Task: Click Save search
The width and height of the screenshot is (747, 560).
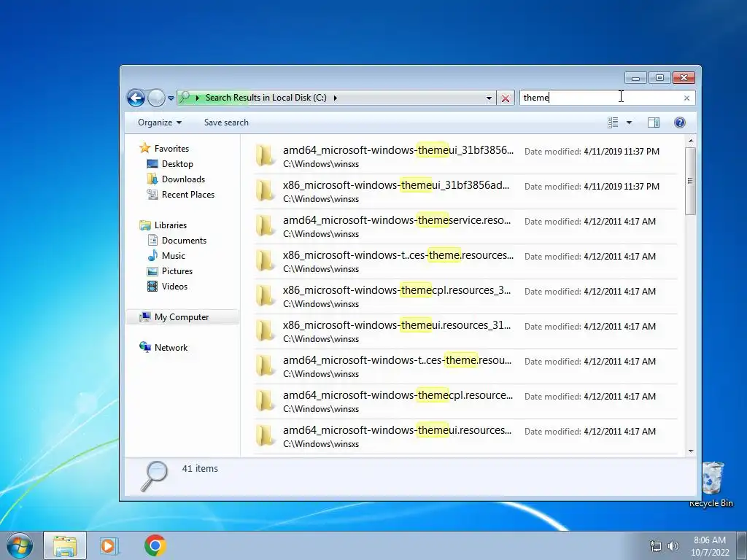Action: (x=226, y=122)
